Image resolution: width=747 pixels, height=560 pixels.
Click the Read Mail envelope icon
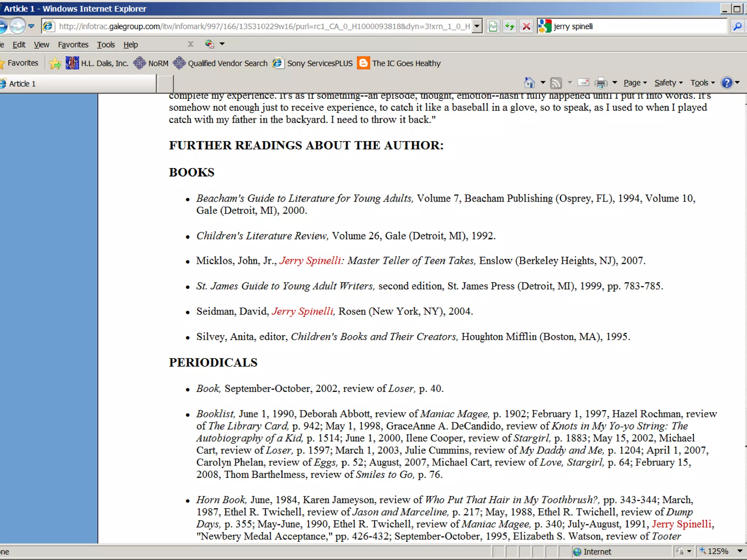(583, 83)
